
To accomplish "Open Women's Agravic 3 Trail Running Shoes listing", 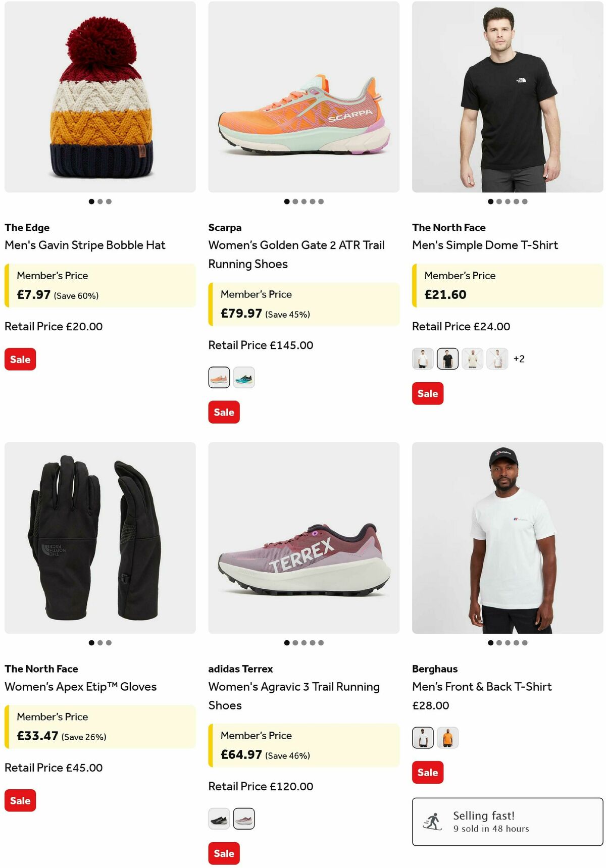I will tap(294, 696).
